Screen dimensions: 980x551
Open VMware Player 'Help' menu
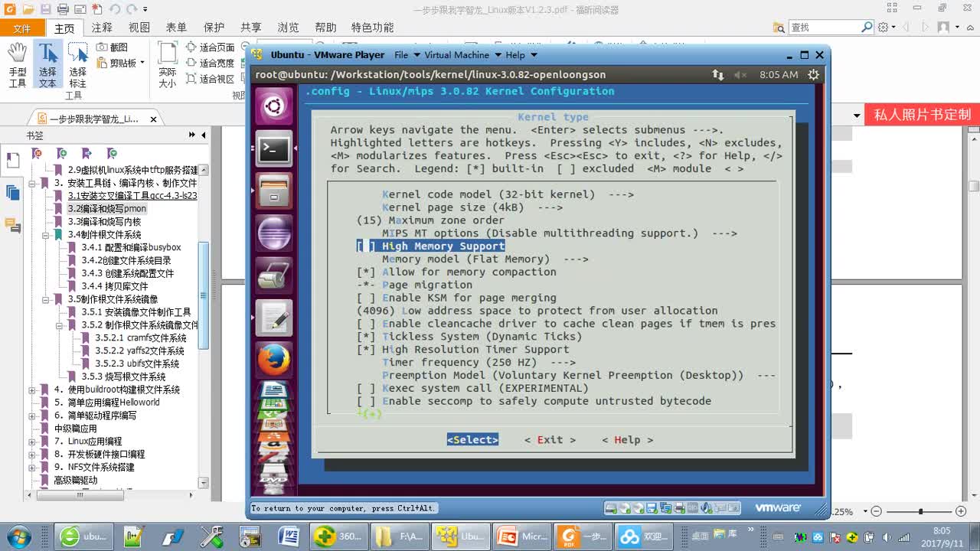click(x=521, y=55)
